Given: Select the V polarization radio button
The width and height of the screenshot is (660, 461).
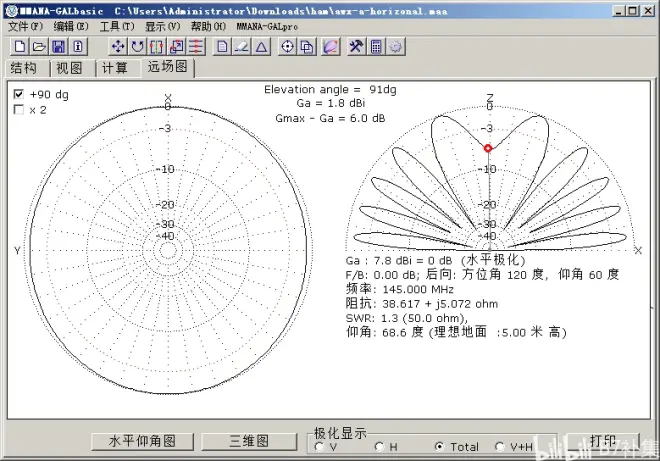Looking at the screenshot, I should point(320,447).
